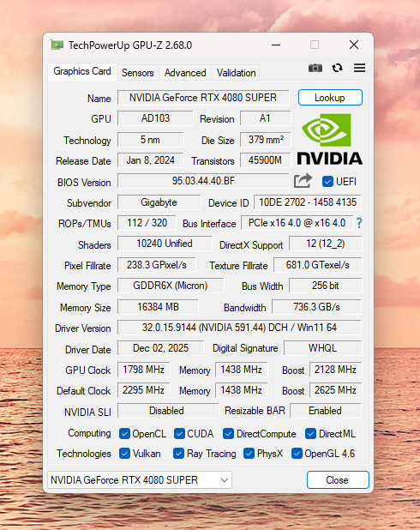Click the NVIDIA logo image

(330, 139)
